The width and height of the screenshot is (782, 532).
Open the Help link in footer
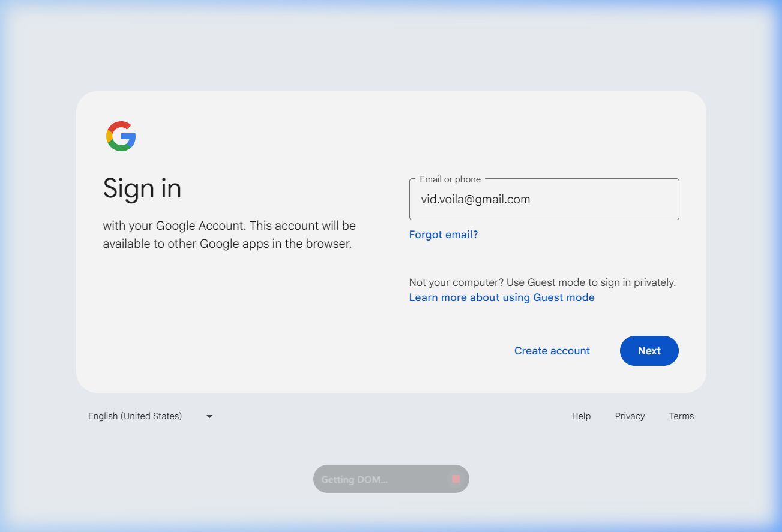pos(581,416)
